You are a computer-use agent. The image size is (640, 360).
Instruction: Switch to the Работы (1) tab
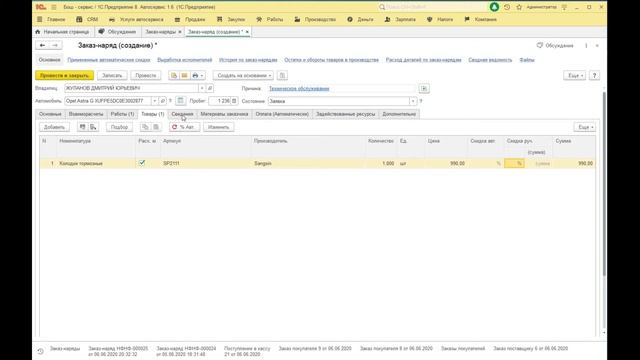pyautogui.click(x=122, y=114)
